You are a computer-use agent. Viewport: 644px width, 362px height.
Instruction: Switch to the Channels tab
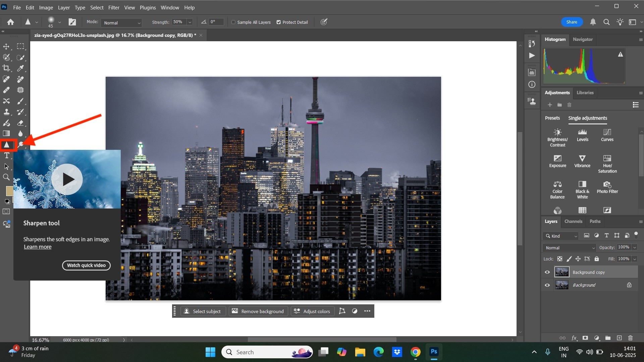[x=573, y=221]
